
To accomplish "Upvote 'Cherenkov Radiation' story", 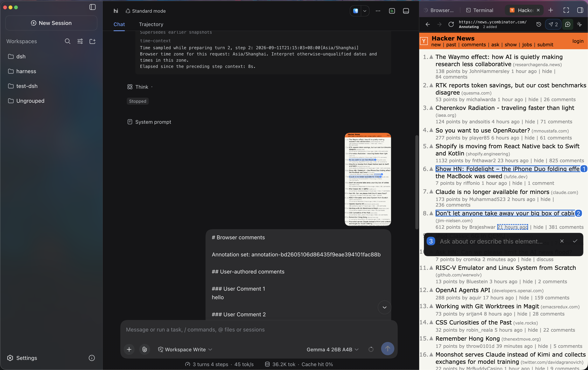I will (431, 108).
